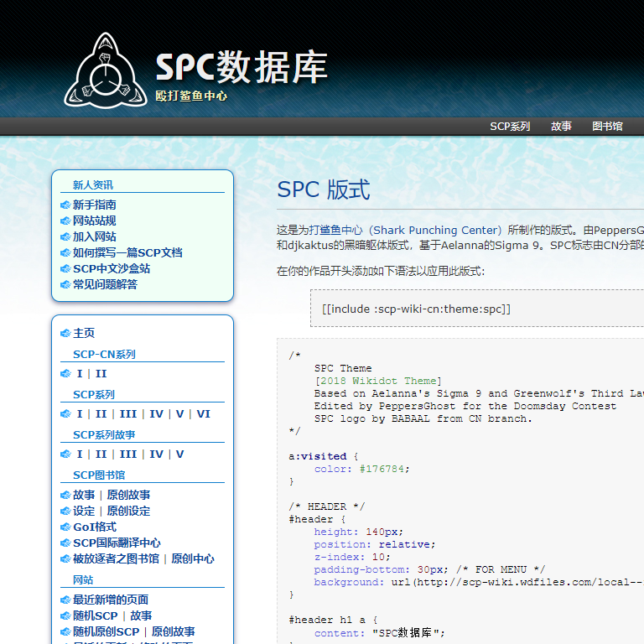The width and height of the screenshot is (644, 644).
Task: Click the SCP图书馆 sidebar heading
Action: [99, 475]
